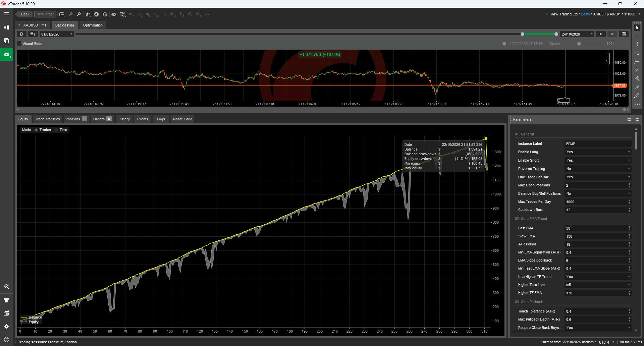Click the New order button
644x346 pixels.
point(45,14)
